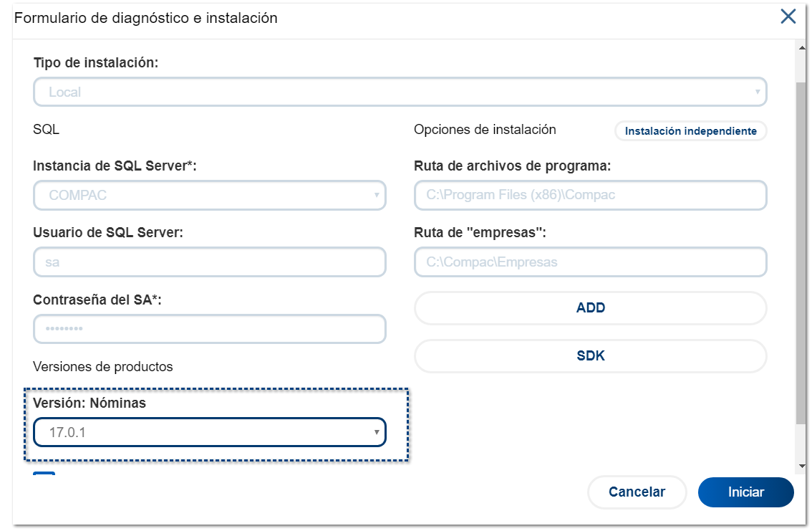The image size is (812, 531).
Task: Click the Usuario de SQL Server field
Action: [x=209, y=262]
